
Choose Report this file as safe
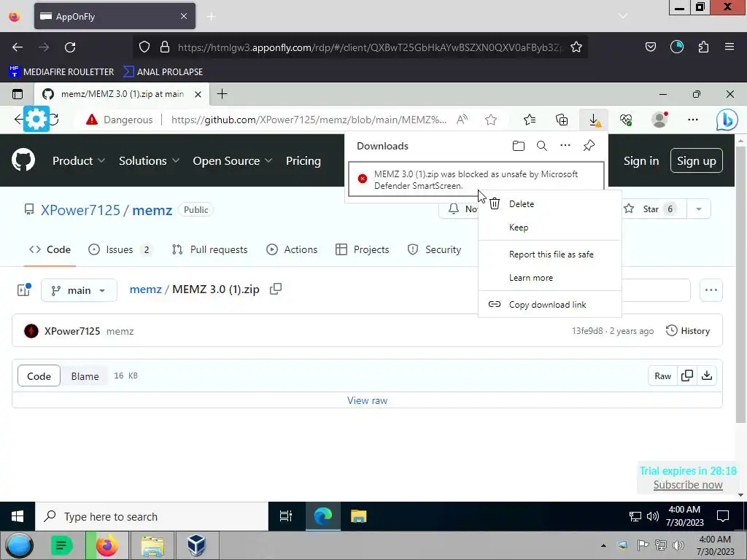[550, 254]
